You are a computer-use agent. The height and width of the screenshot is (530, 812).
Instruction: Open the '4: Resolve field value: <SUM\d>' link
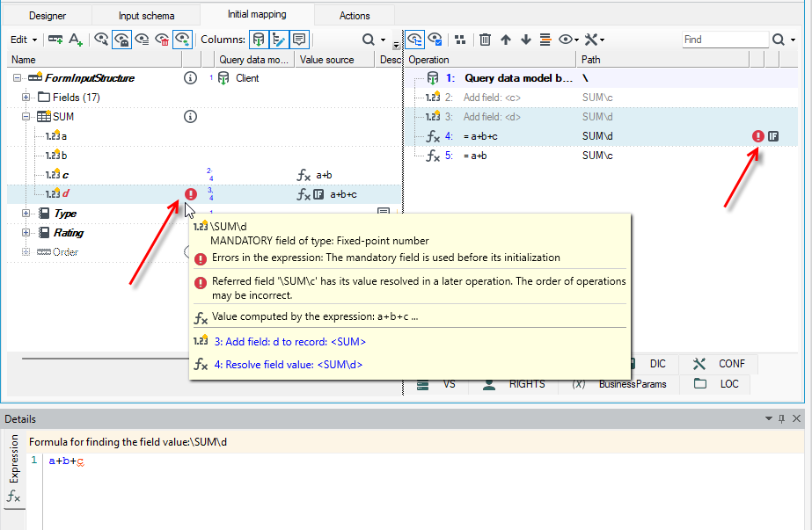[289, 365]
